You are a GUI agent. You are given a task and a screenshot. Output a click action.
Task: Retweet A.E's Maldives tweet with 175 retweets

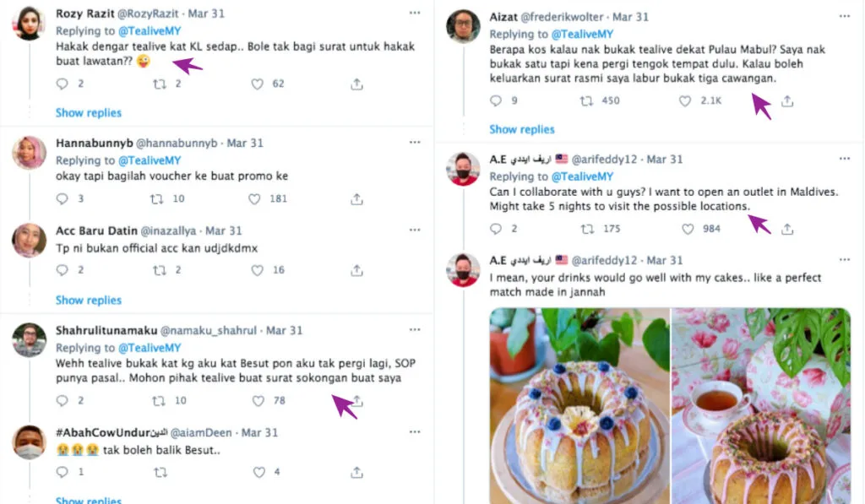click(586, 229)
